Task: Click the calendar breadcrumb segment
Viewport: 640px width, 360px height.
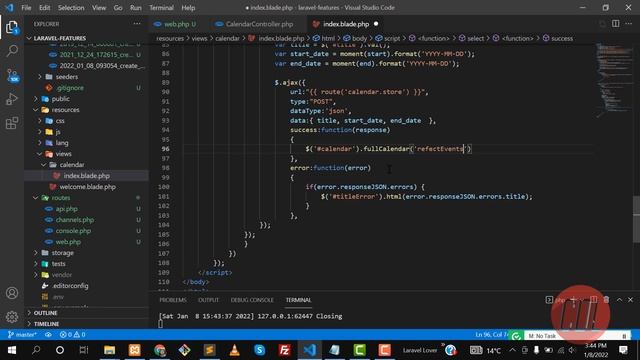Action: point(227,38)
